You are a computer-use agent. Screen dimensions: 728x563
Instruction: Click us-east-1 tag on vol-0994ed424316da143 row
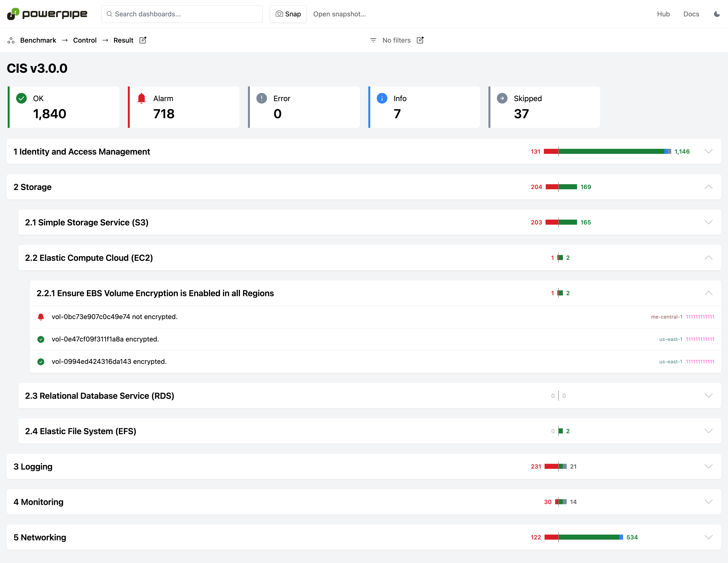[671, 362]
